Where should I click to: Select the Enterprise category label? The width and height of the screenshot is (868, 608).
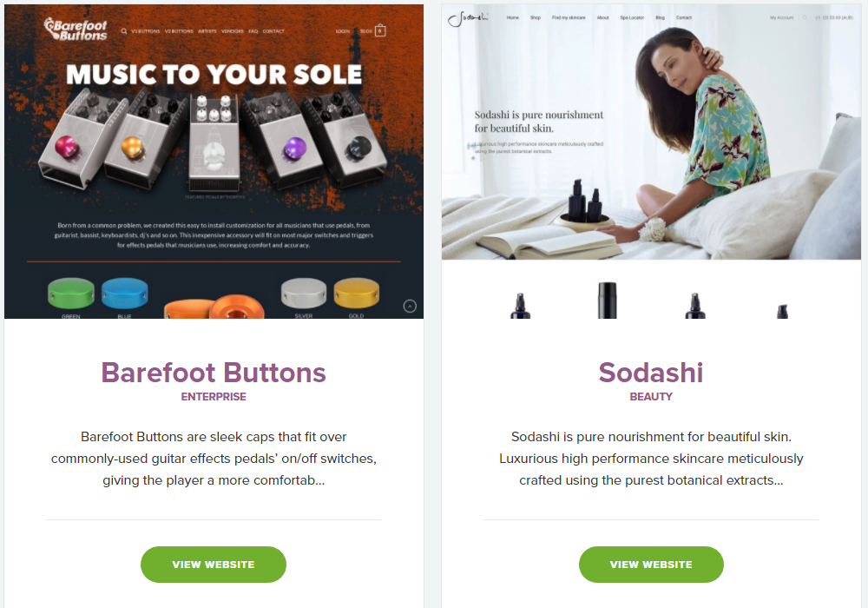coord(214,396)
